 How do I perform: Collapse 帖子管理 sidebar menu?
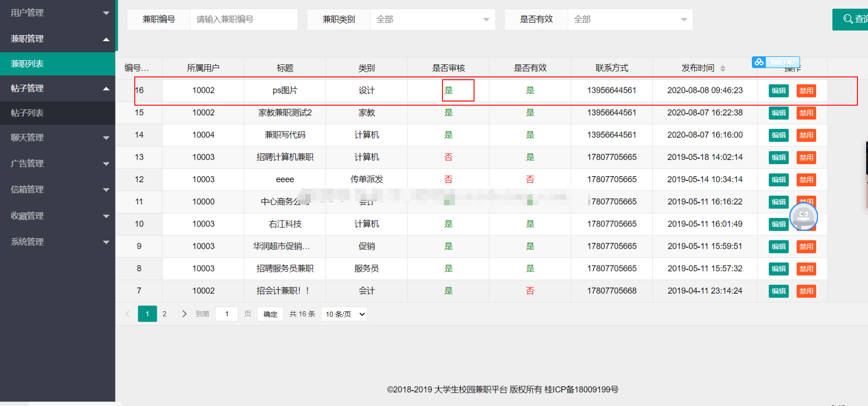coord(57,88)
